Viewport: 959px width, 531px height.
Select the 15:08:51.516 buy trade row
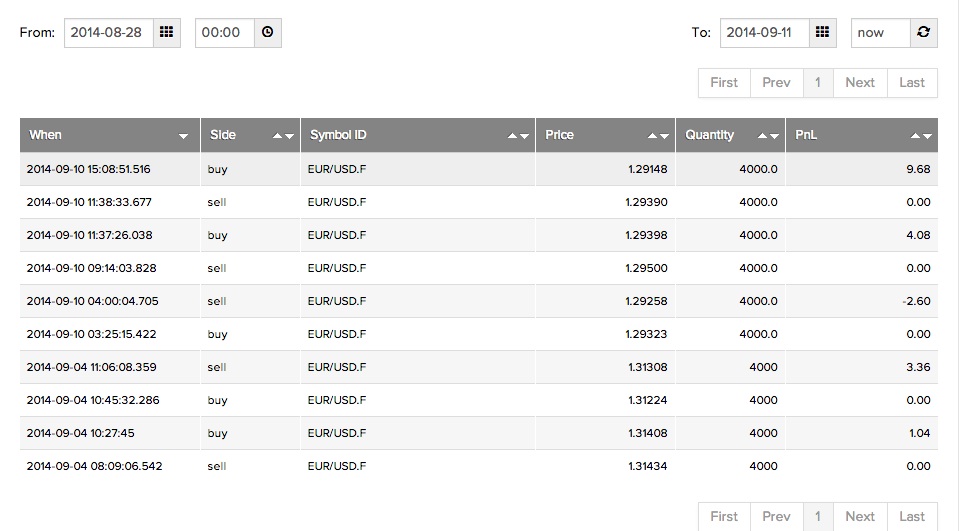[478, 169]
